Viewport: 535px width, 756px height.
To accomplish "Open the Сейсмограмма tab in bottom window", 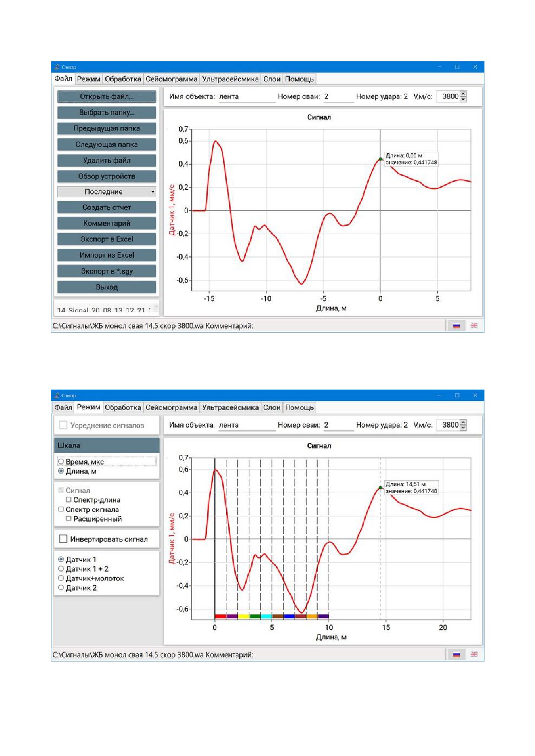I will click(x=171, y=407).
